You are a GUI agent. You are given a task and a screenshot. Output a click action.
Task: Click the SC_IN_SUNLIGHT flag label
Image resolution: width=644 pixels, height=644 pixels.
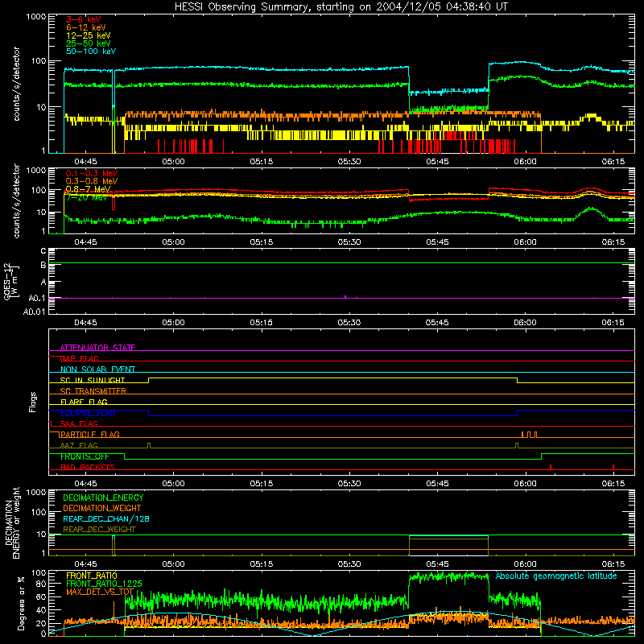click(93, 380)
